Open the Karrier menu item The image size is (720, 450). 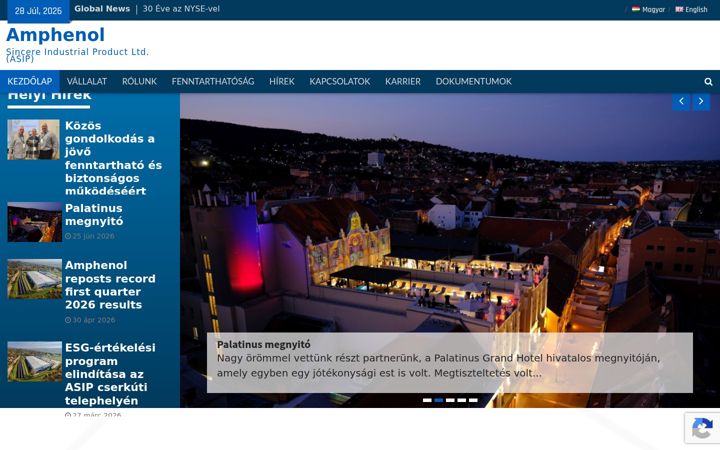pyautogui.click(x=403, y=81)
